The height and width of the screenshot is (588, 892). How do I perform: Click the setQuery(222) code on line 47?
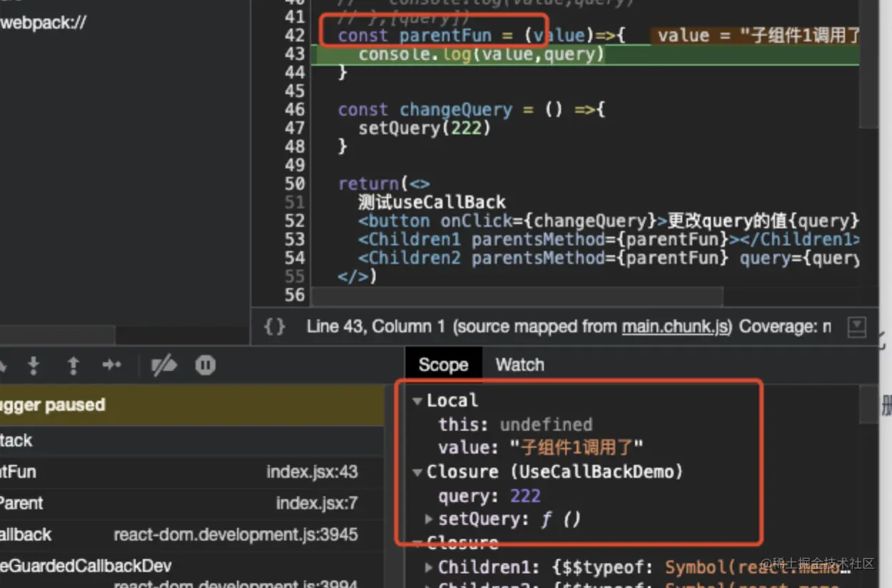(x=425, y=128)
